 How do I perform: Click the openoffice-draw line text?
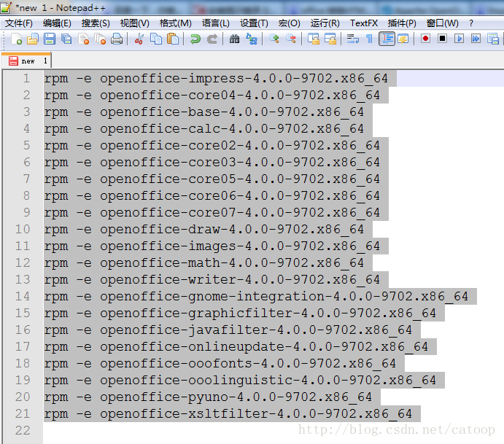[x=203, y=229]
